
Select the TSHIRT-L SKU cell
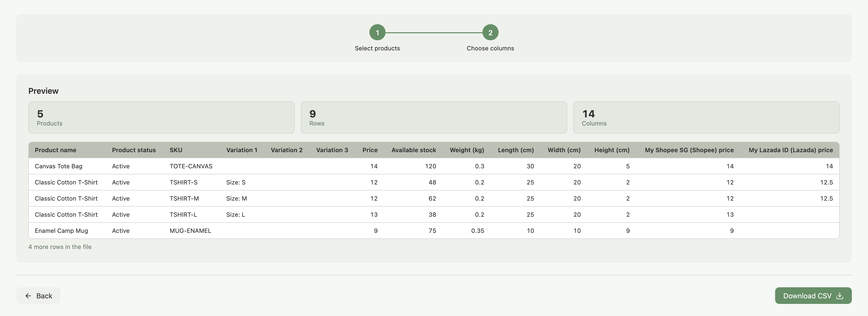(x=183, y=215)
